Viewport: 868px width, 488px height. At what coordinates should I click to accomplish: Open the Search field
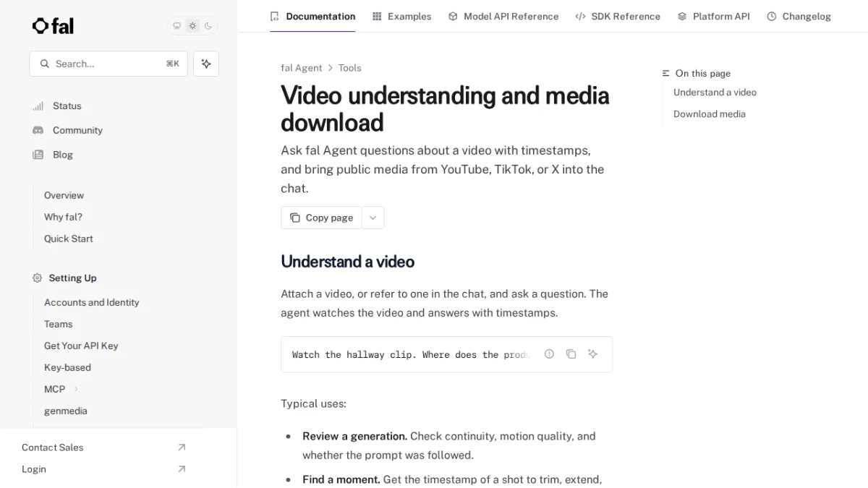point(109,64)
